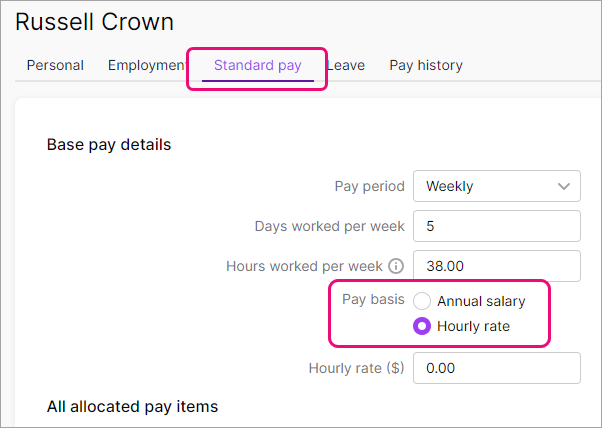Click the Hourly rate ($) amount field

tap(496, 368)
